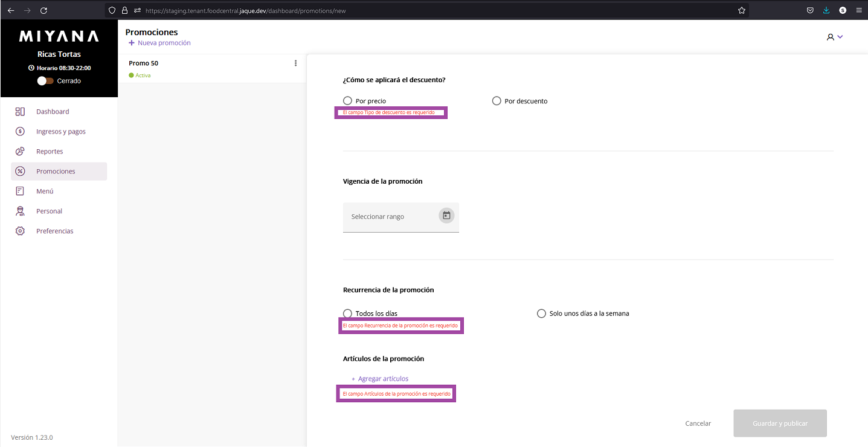Select the Por precio radio option
This screenshot has height=447, width=868.
pos(347,101)
